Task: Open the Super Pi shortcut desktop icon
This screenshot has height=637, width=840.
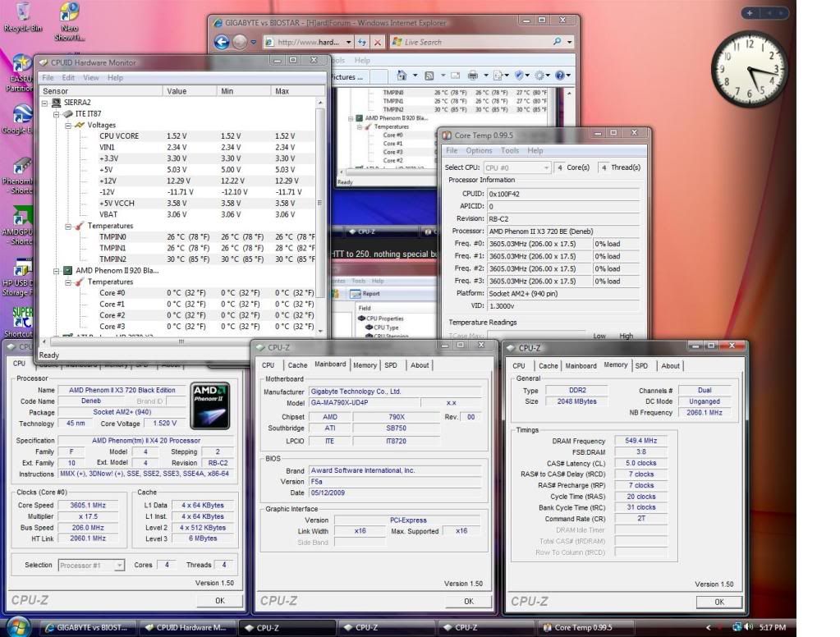Action: 21,322
